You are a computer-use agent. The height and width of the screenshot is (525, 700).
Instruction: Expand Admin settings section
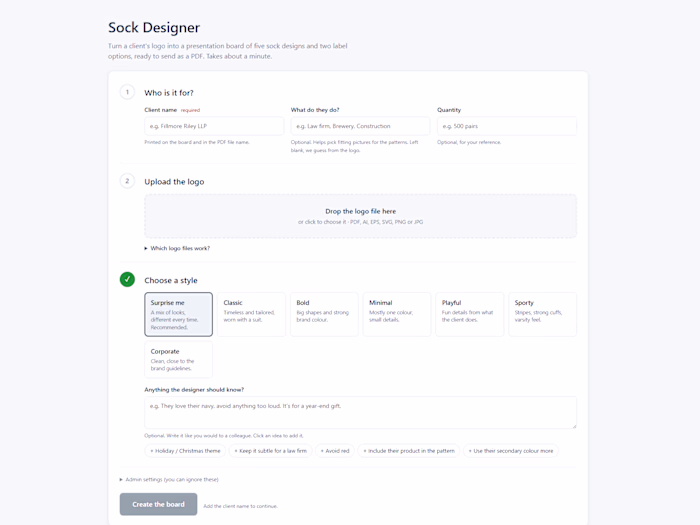pos(169,479)
